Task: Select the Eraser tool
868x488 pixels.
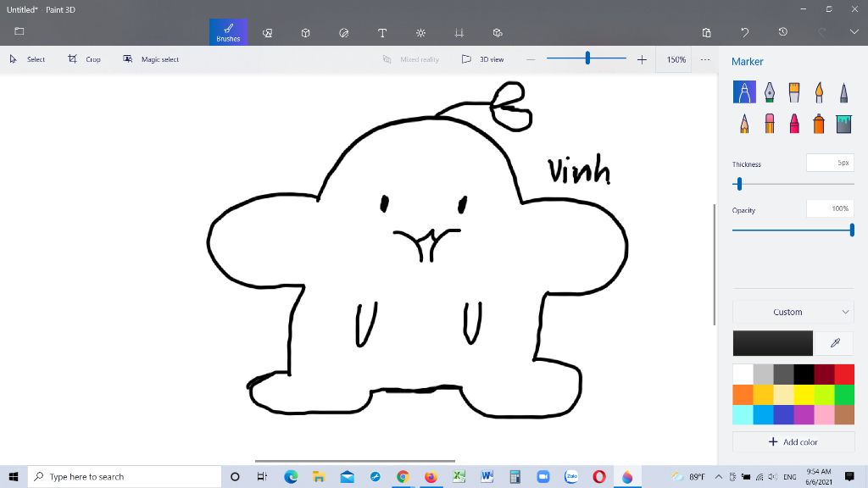Action: (769, 123)
